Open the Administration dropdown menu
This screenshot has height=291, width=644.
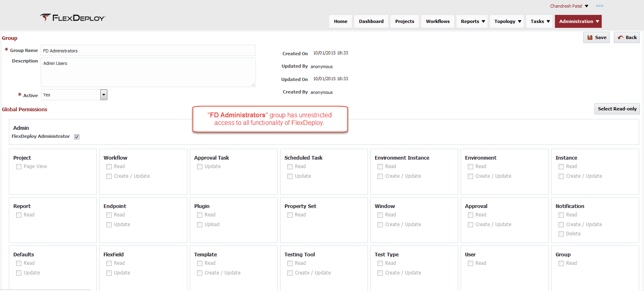pyautogui.click(x=578, y=21)
